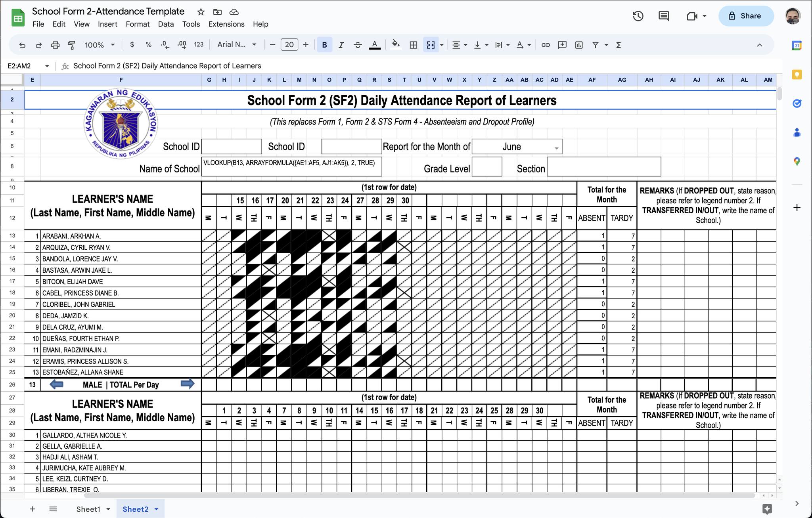Open the comments thread icon
The width and height of the screenshot is (812, 518).
coord(664,16)
